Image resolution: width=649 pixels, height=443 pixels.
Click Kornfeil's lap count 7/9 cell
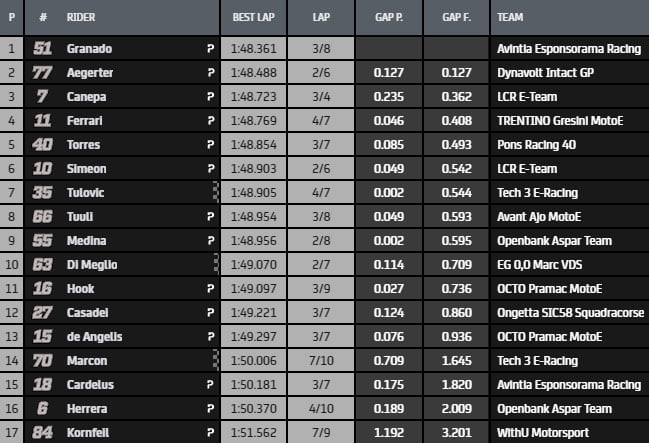320,432
